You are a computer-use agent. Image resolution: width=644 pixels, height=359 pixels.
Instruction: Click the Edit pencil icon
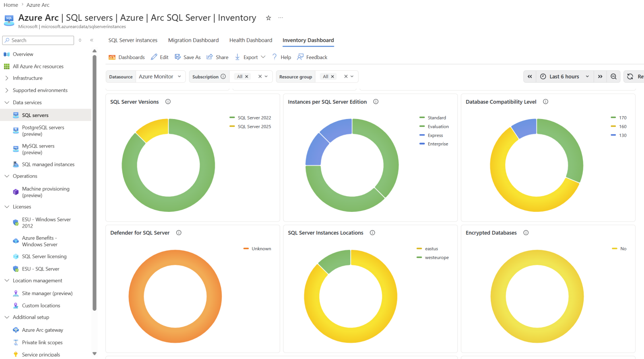point(154,57)
